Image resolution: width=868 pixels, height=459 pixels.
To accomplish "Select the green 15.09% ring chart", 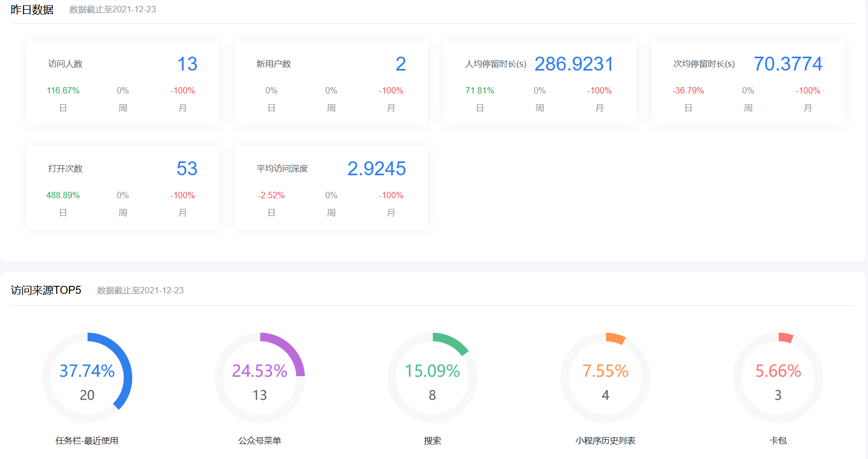I will 432,378.
